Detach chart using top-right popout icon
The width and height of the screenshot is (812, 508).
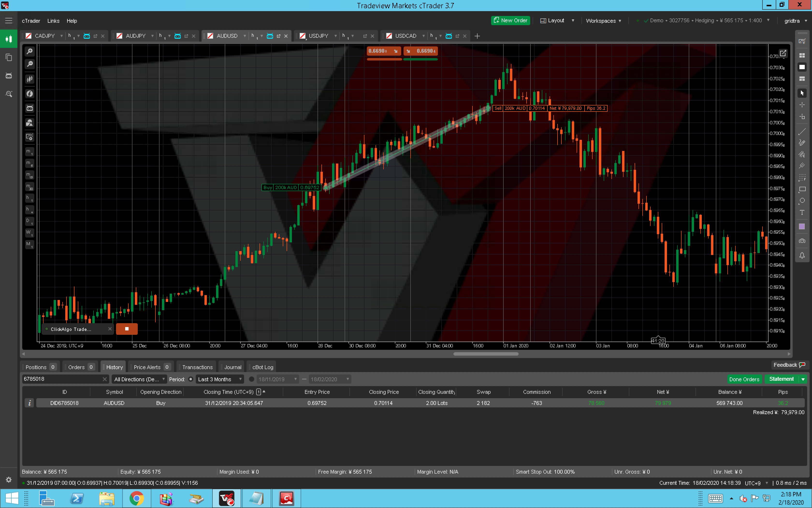(x=783, y=53)
